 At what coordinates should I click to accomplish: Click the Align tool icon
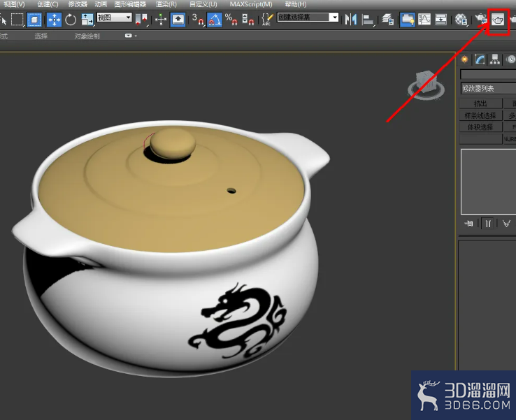(x=368, y=20)
